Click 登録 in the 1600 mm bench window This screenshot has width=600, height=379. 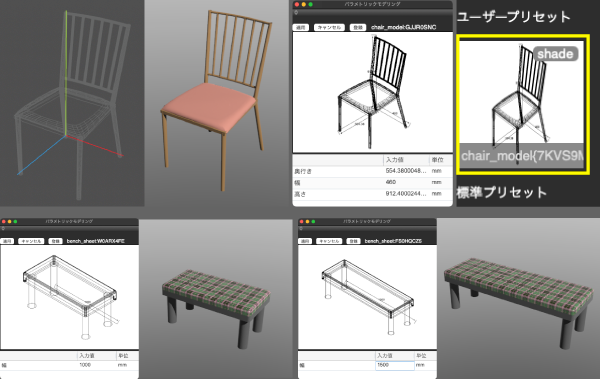pyautogui.click(x=353, y=241)
